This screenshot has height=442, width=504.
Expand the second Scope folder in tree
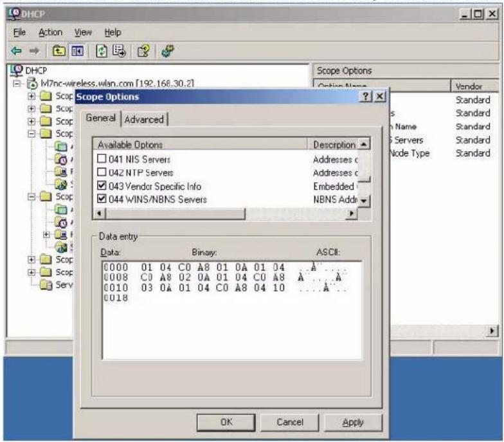pyautogui.click(x=32, y=109)
